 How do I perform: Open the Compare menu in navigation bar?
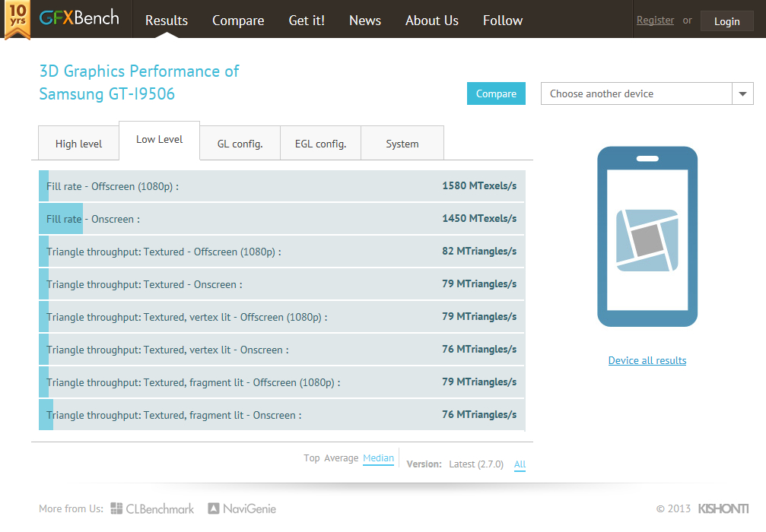[238, 21]
